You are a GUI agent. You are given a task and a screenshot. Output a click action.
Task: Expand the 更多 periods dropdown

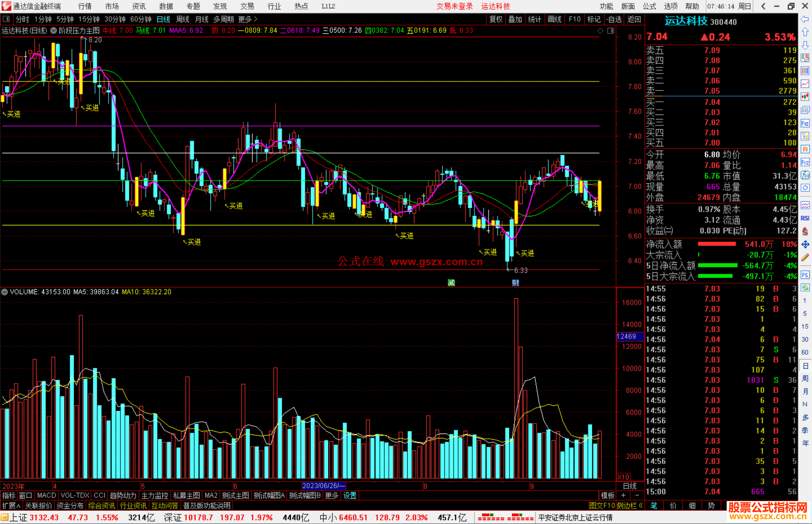248,19
